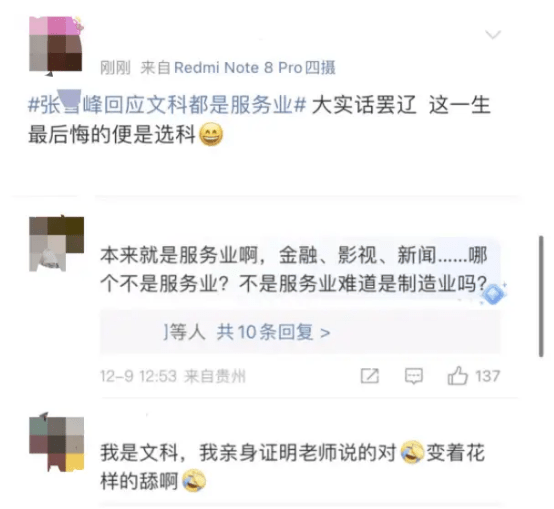
Task: Tap the timestamp 12-9 12:53 来自贵州
Action: point(173,376)
